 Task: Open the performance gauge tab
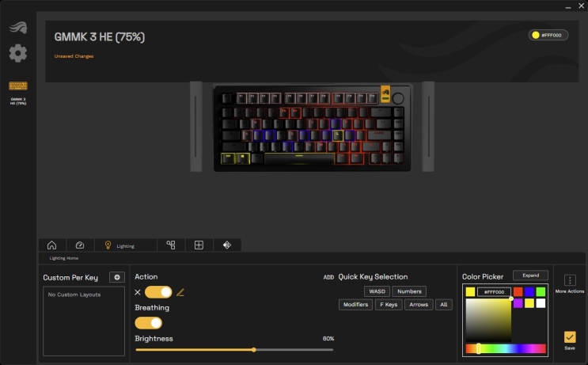tap(80, 245)
